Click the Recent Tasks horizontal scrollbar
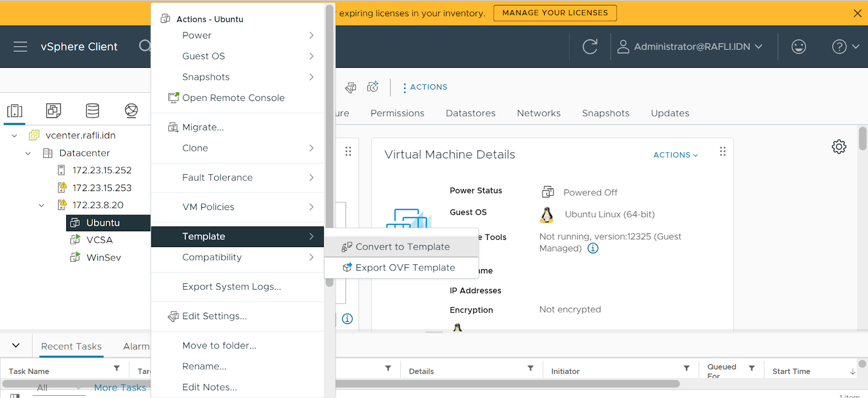Viewport: 868px width, 398px height. (341, 384)
